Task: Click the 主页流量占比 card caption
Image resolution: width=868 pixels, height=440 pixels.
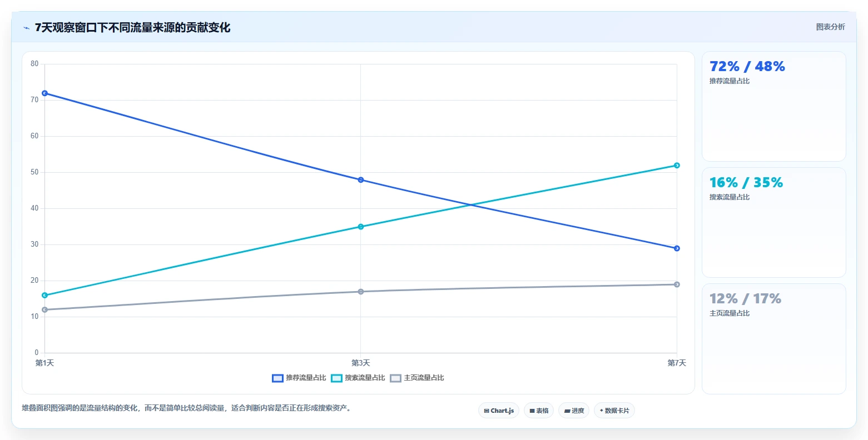Action: [730, 313]
